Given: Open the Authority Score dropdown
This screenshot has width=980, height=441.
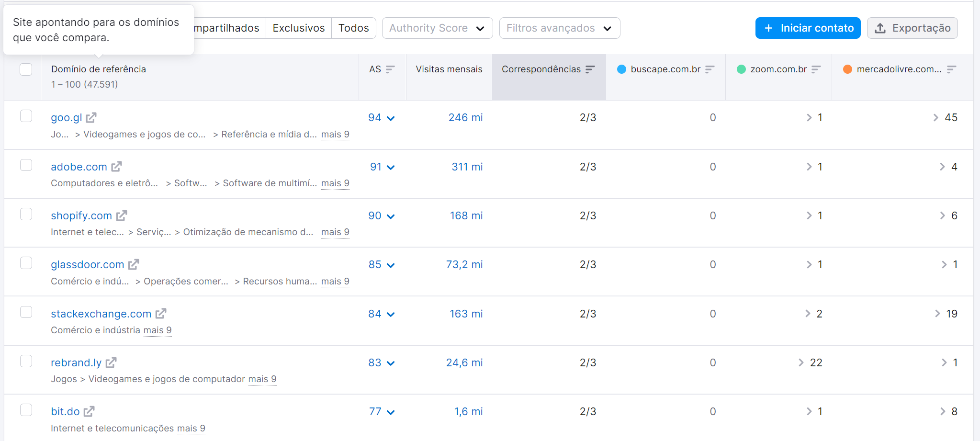Looking at the screenshot, I should [x=436, y=28].
